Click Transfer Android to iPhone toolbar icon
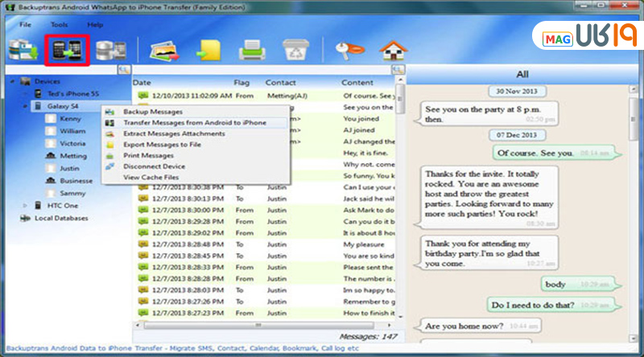Viewport: 644px width, 357px height. pyautogui.click(x=67, y=51)
